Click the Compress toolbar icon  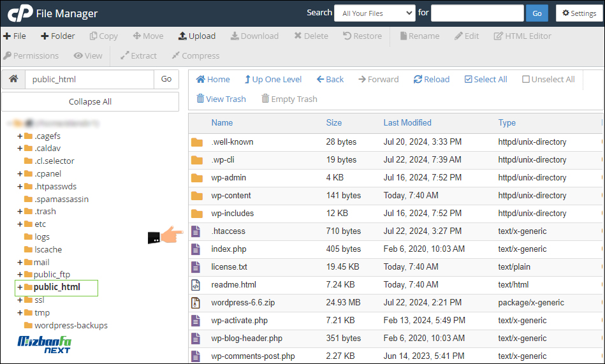[176, 55]
